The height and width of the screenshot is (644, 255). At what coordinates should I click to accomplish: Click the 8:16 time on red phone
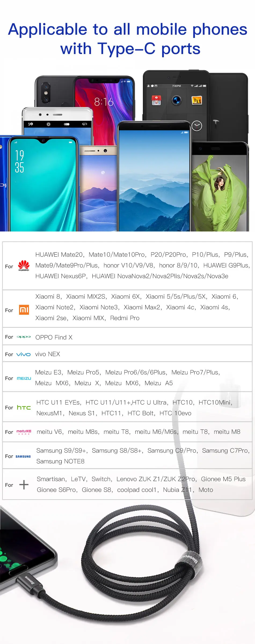104,102
